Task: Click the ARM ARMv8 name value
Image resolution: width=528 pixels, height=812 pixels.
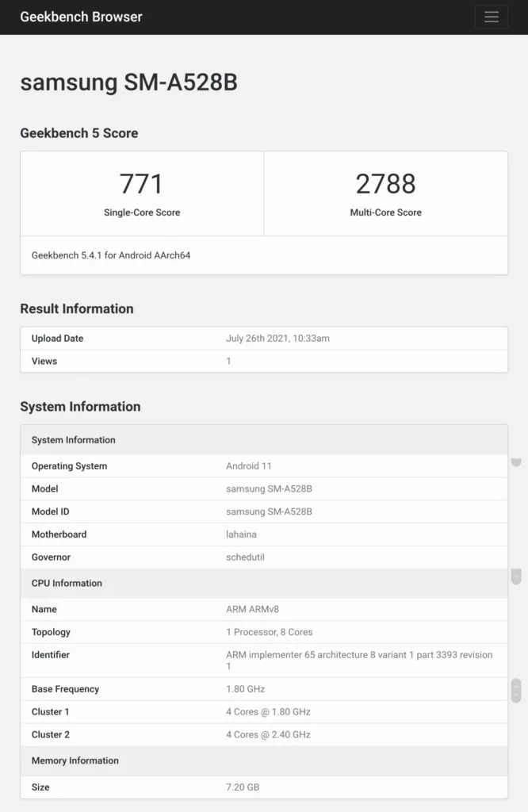Action: pos(252,610)
